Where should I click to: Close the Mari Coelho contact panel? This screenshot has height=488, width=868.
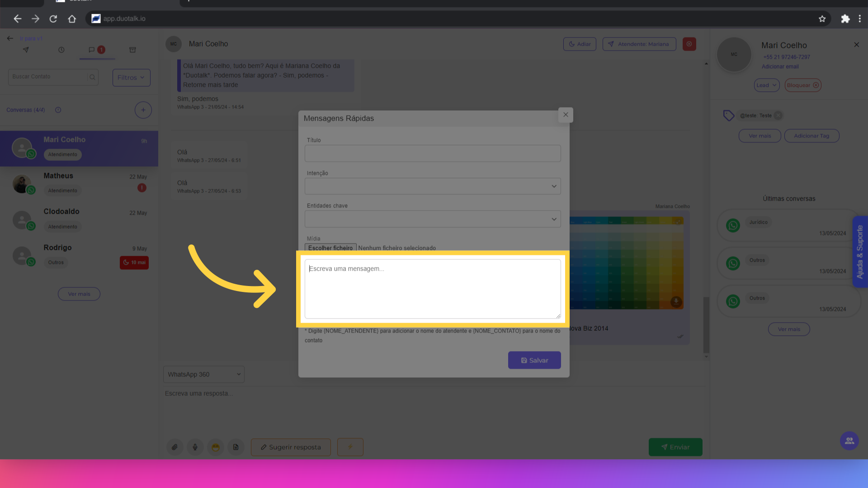(856, 44)
